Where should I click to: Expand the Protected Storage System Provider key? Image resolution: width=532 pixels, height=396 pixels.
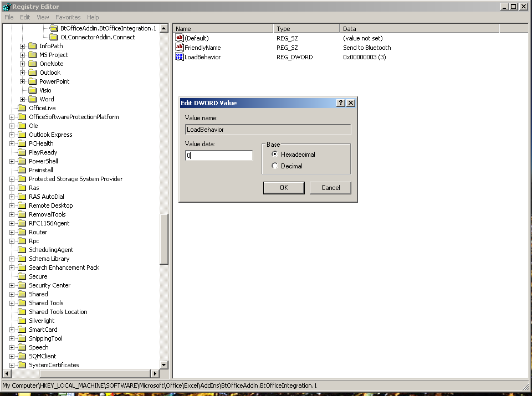coord(12,179)
